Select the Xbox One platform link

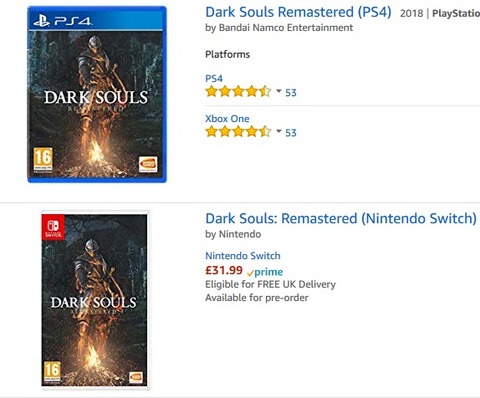point(227,119)
